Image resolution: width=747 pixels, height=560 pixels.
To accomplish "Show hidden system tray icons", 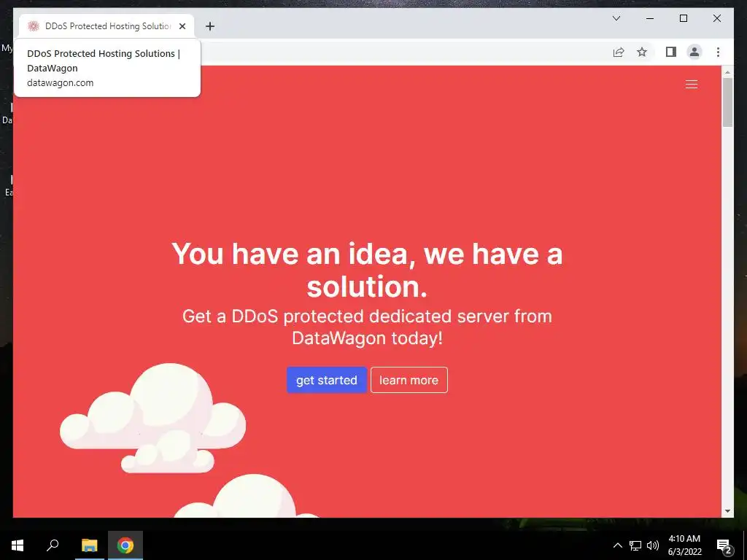I will [x=617, y=545].
